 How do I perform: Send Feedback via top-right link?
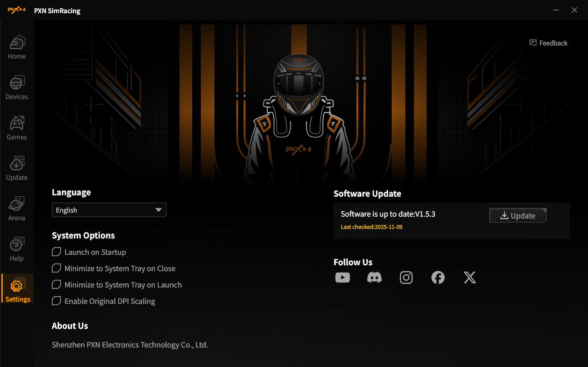pos(548,43)
